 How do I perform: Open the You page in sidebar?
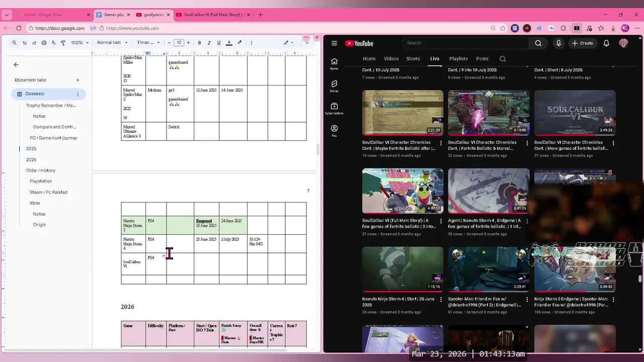point(334,131)
